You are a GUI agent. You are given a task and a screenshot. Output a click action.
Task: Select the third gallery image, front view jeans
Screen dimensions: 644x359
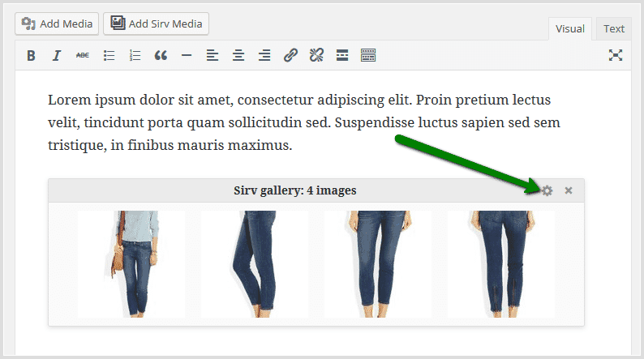point(378,264)
